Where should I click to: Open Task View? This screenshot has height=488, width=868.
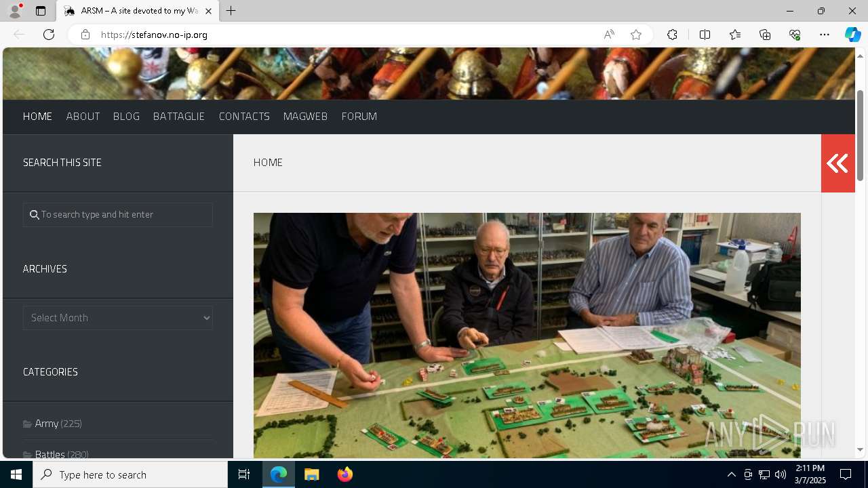point(244,474)
